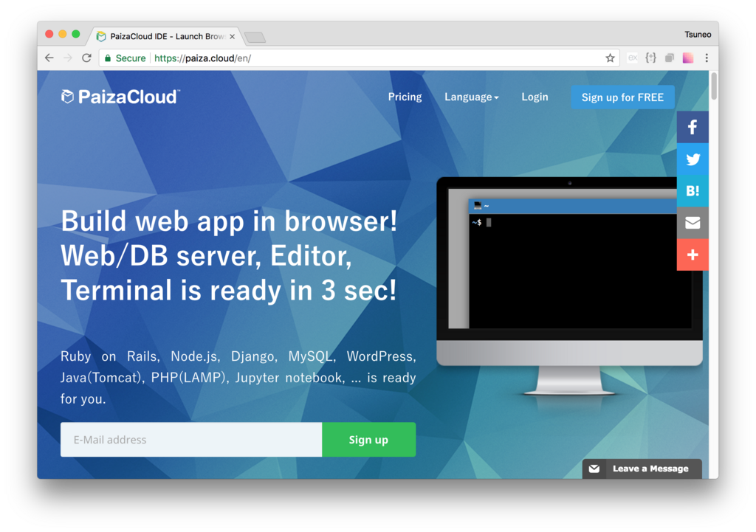The image size is (756, 532).
Task: Click the 'ex' extension icon
Action: (x=633, y=58)
